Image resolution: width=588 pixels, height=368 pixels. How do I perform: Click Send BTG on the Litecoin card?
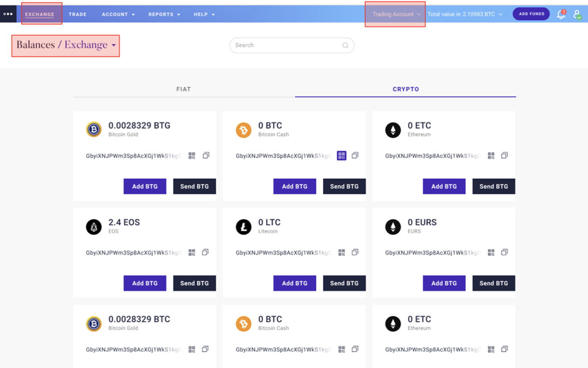(344, 283)
